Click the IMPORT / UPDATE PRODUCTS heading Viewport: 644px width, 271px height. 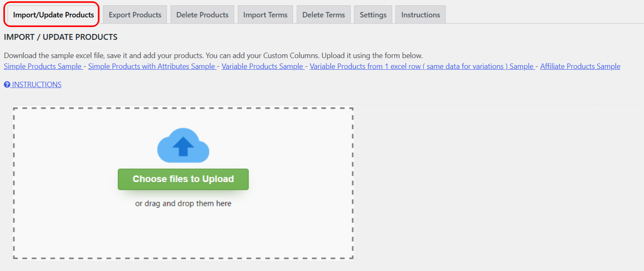[61, 37]
